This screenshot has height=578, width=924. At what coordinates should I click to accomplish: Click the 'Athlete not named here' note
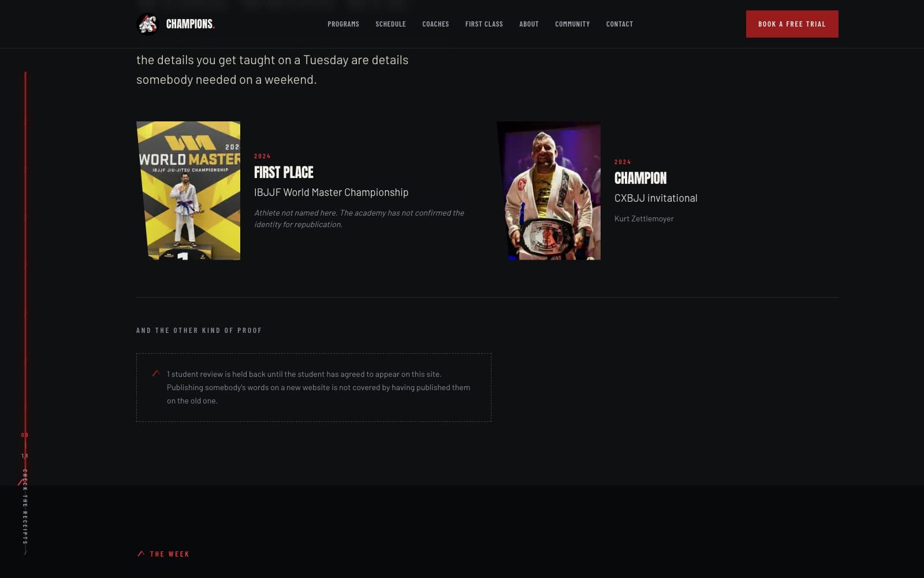(359, 218)
